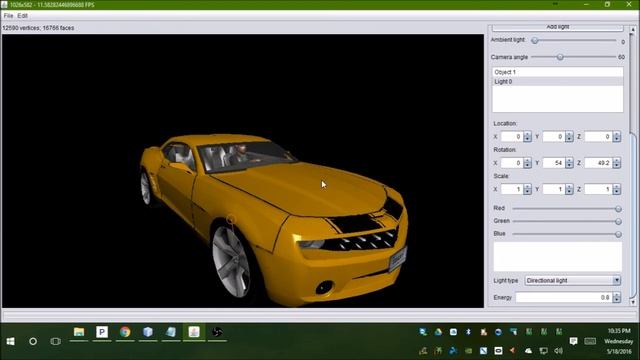Viewport: 640px width, 360px height.
Task: Click the Location X input field
Action: coord(511,137)
